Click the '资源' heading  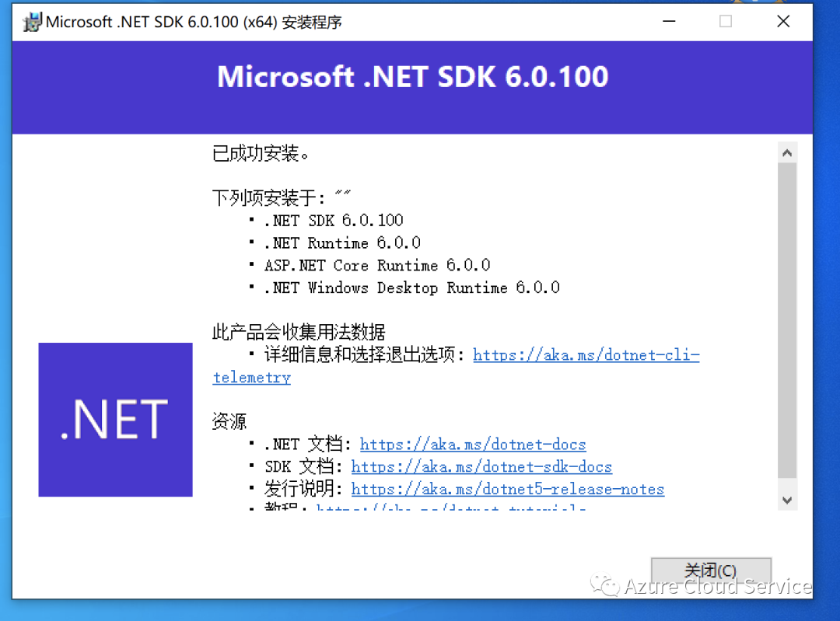coord(229,421)
